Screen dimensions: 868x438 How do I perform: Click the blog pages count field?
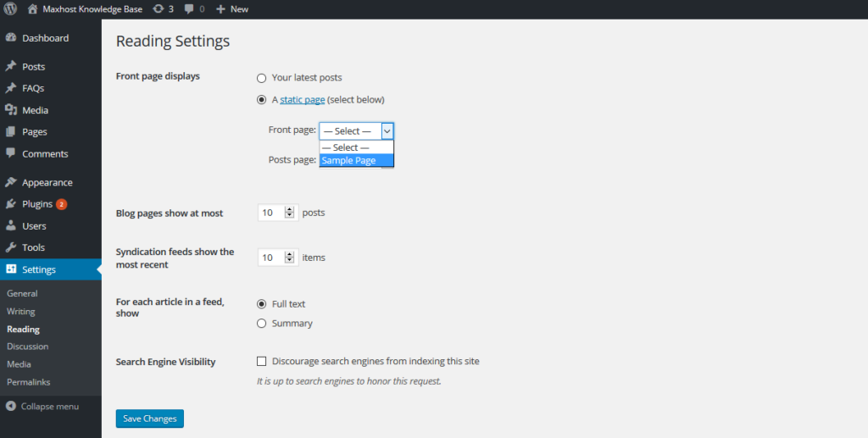(270, 213)
